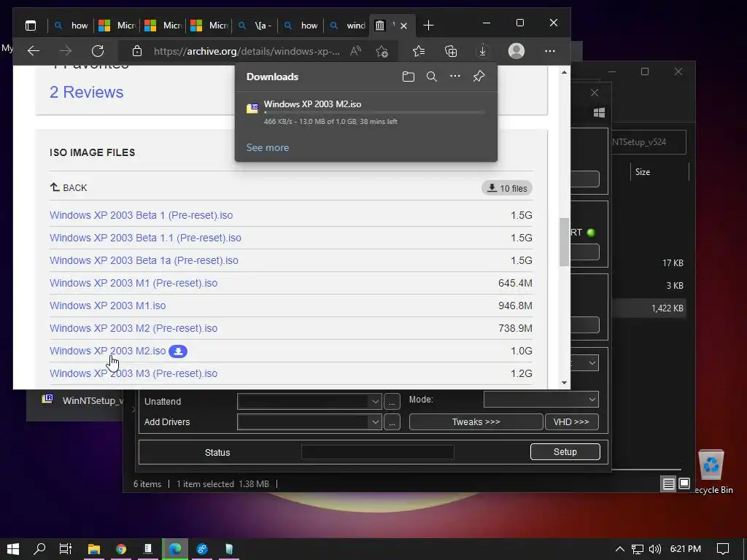This screenshot has width=747, height=560.
Task: Click the M2.iso download progress bar
Action: click(x=374, y=113)
